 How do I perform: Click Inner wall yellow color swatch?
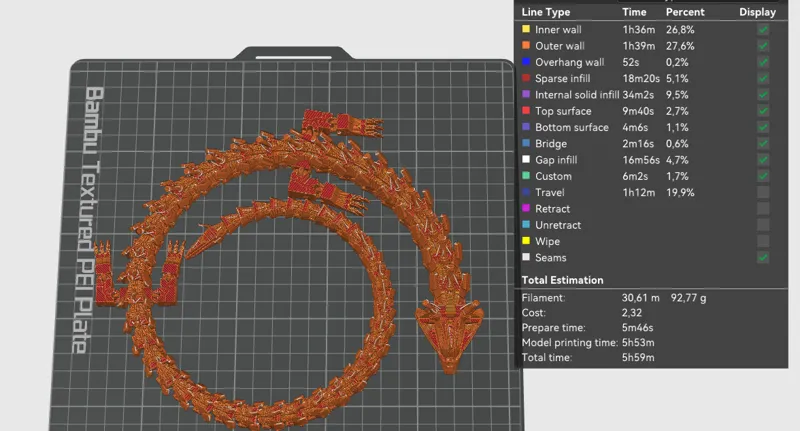[526, 29]
